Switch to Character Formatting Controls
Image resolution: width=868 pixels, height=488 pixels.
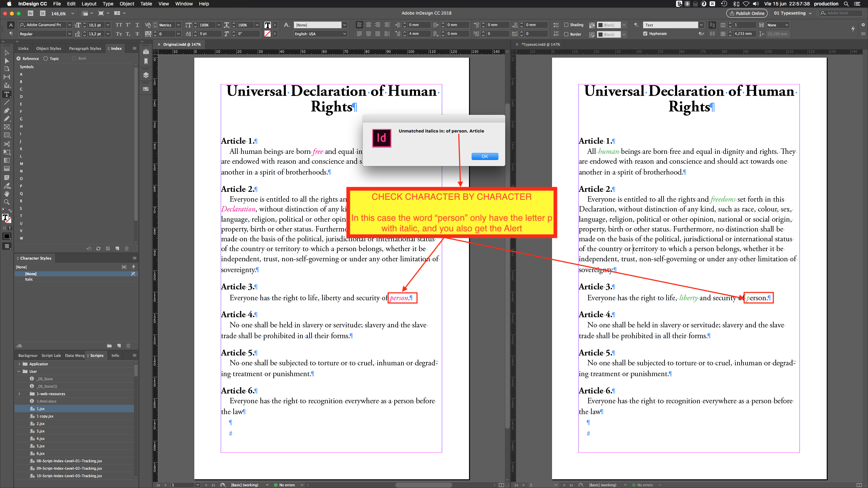pyautogui.click(x=11, y=25)
